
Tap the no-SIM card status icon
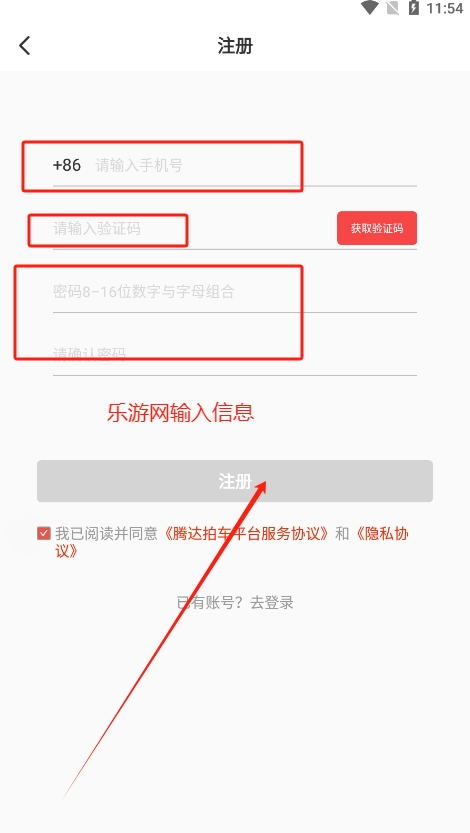(392, 8)
